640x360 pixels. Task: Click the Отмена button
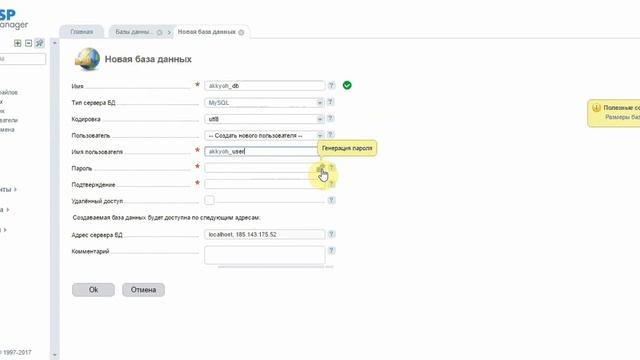click(x=143, y=289)
